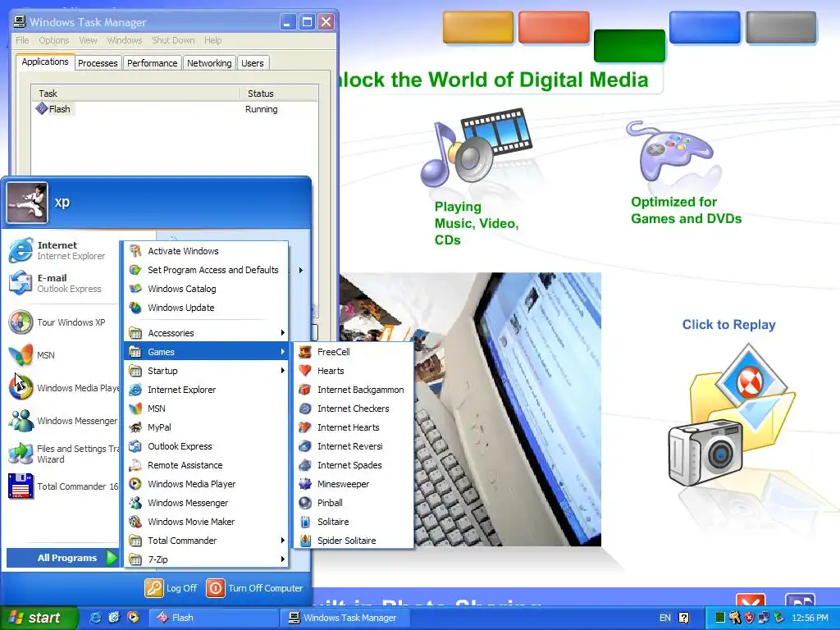Launch Outlook Express from All Programs list
Image resolution: width=840 pixels, height=630 pixels.
point(206,446)
